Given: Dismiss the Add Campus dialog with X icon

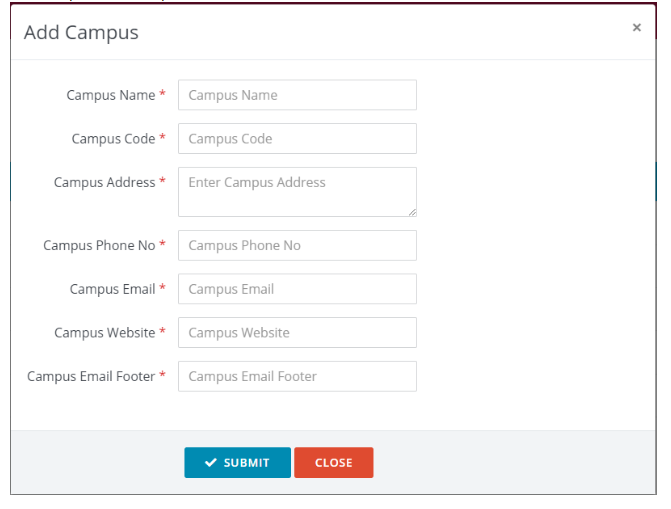Looking at the screenshot, I should [636, 28].
